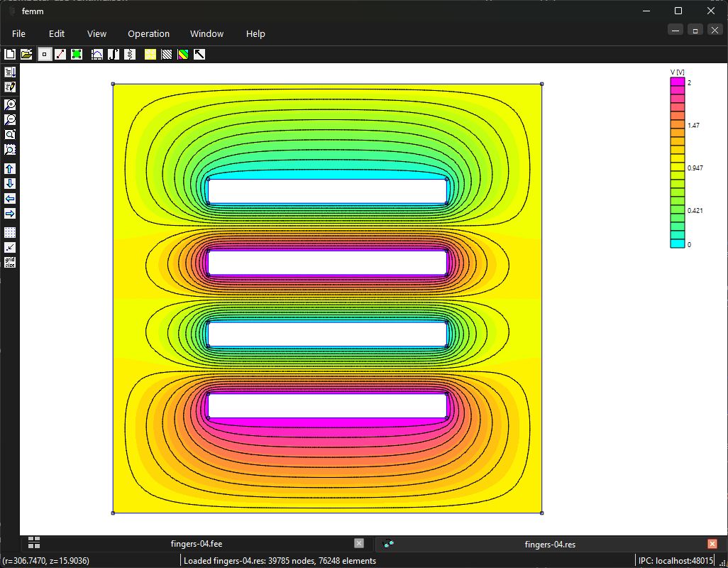Open the X-Y plot tool
This screenshot has height=568, width=728.
(x=97, y=55)
